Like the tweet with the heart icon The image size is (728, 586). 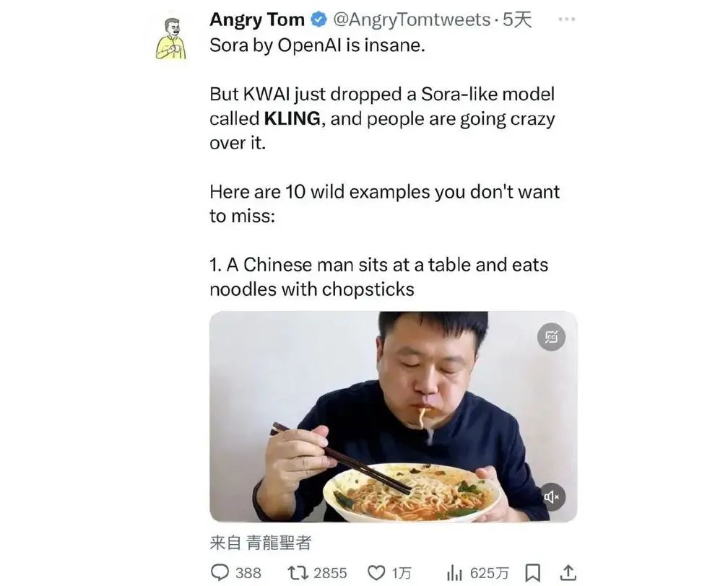(376, 573)
